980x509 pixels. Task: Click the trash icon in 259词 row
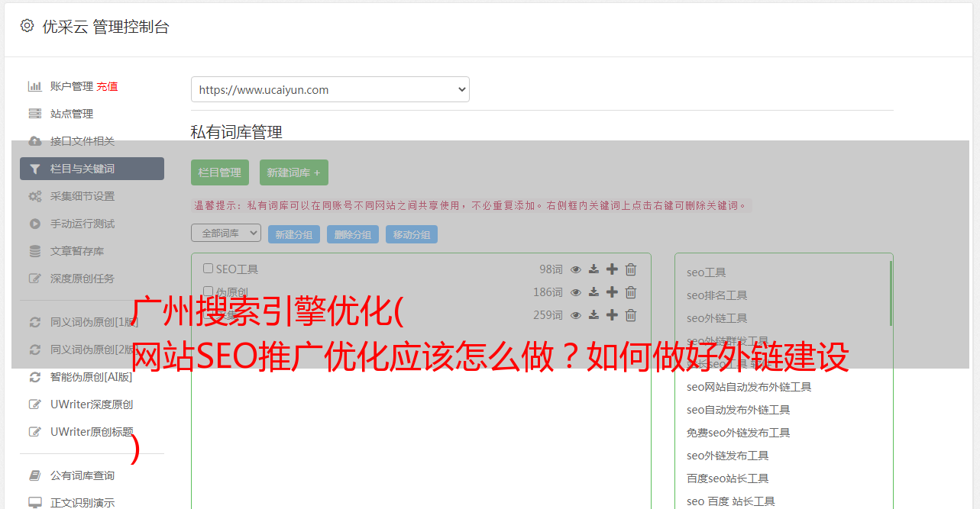pyautogui.click(x=631, y=315)
